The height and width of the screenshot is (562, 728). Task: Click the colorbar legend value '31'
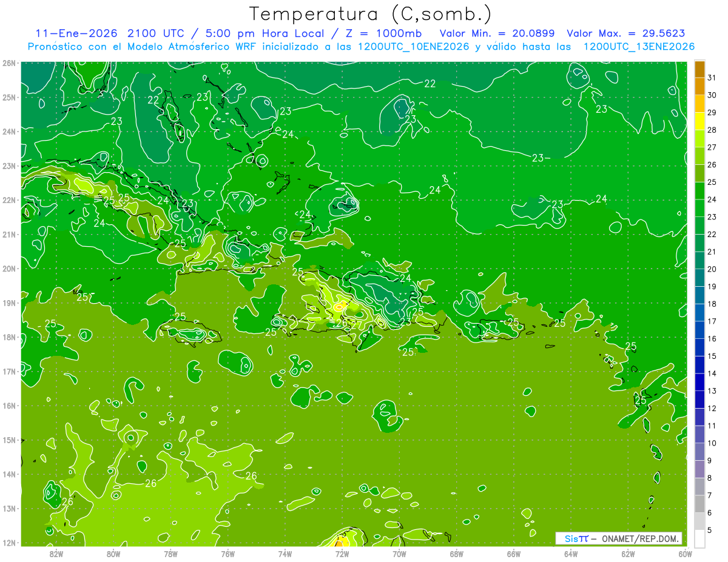[x=712, y=78]
